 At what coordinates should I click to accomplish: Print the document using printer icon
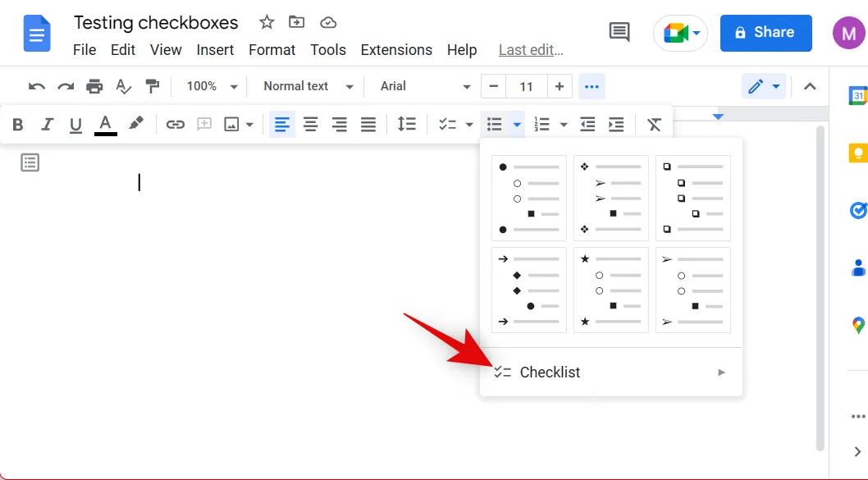[94, 86]
